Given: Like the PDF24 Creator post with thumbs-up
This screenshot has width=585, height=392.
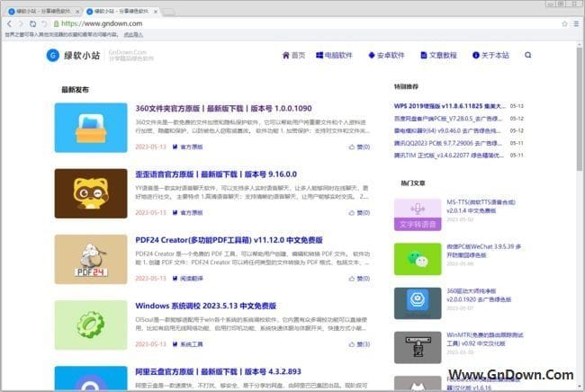Looking at the screenshot, I should pyautogui.click(x=351, y=279).
